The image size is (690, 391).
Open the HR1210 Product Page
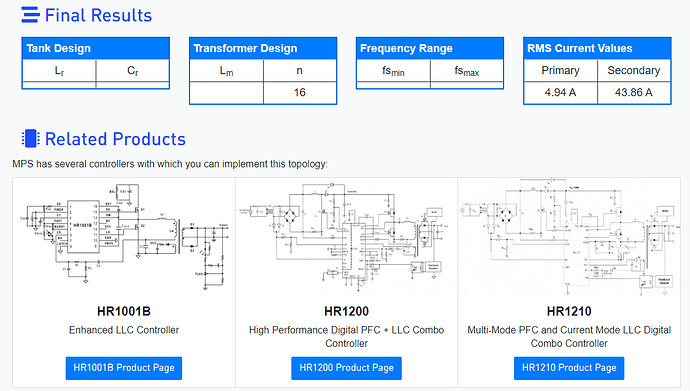point(569,368)
